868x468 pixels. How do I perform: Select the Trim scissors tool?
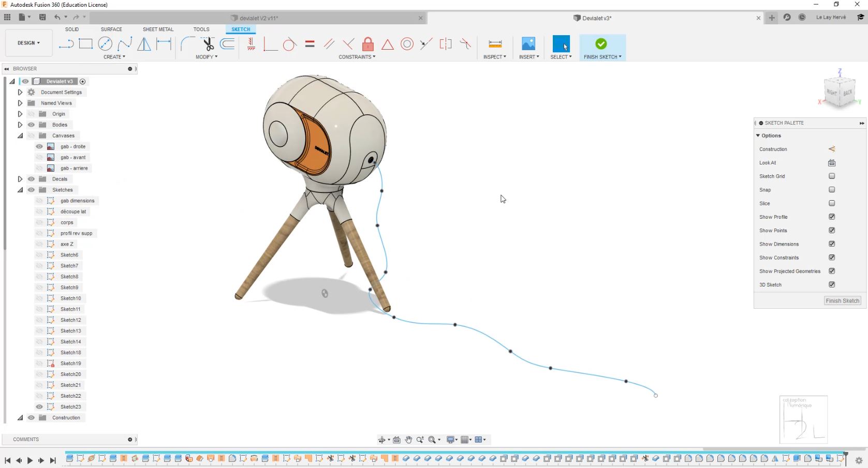(208, 44)
